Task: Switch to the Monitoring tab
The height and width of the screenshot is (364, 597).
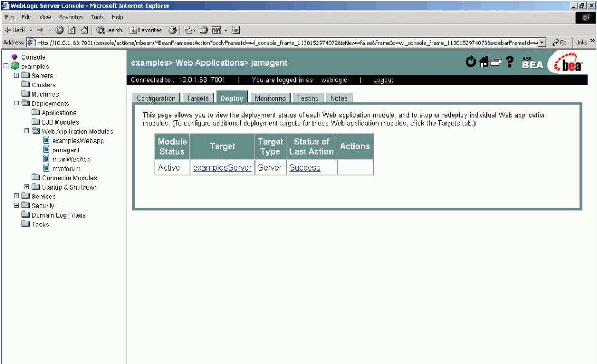Action: click(270, 98)
